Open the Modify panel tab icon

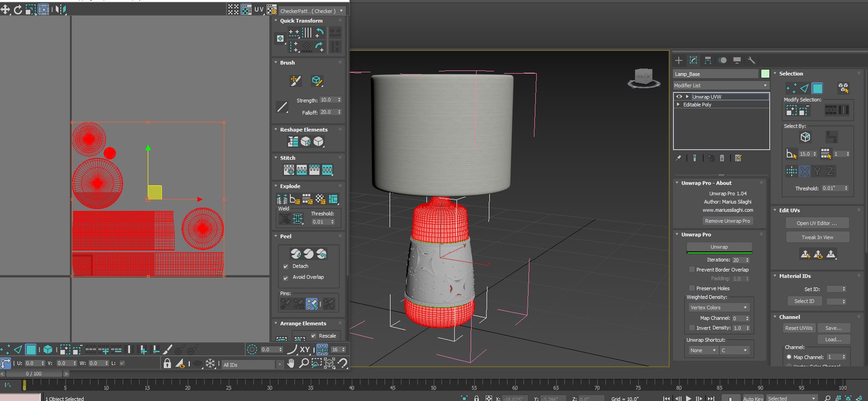click(x=693, y=60)
